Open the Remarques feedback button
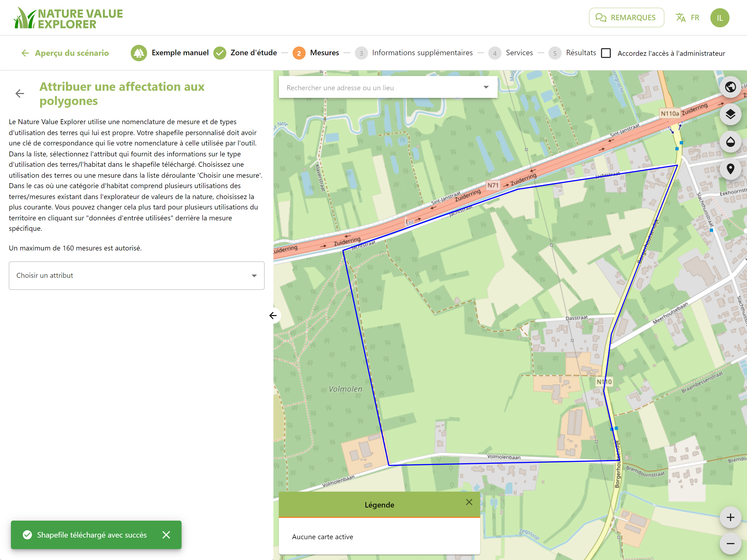The width and height of the screenshot is (747, 560). coord(626,17)
